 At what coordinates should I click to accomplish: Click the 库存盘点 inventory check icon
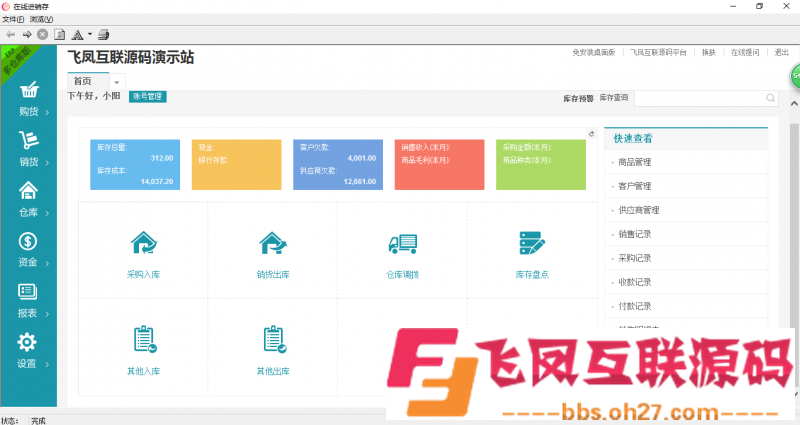point(532,243)
